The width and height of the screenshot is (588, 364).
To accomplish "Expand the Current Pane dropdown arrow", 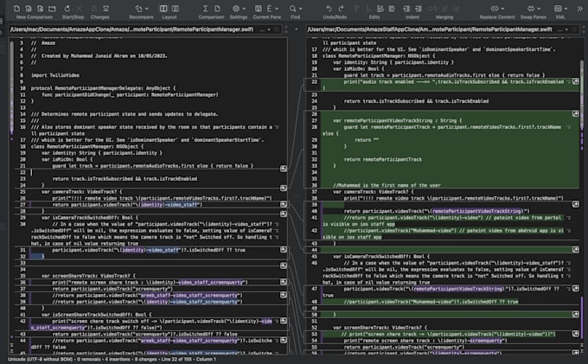I will [x=277, y=9].
